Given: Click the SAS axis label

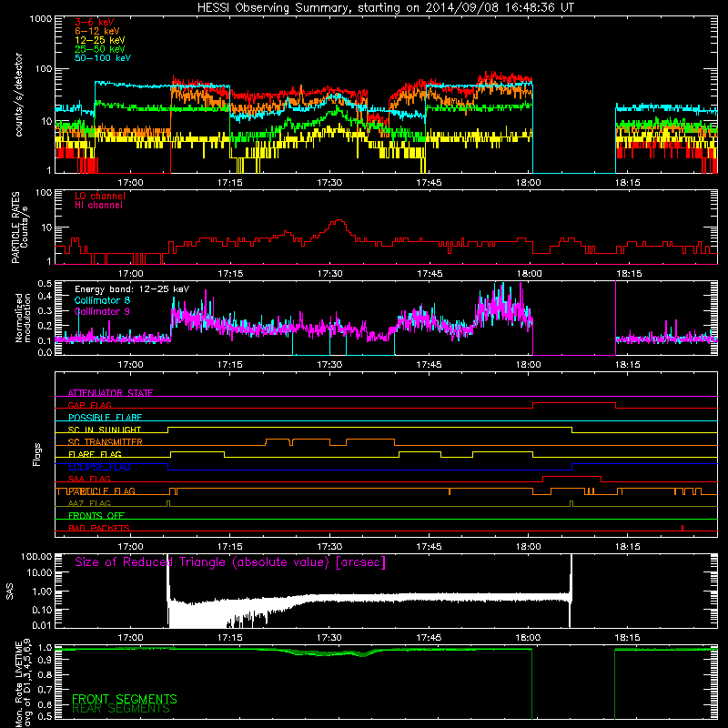Looking at the screenshot, I should point(10,591).
